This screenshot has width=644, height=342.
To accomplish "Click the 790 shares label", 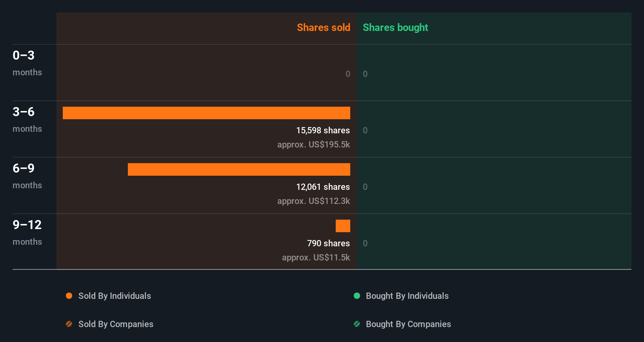I will pos(328,243).
